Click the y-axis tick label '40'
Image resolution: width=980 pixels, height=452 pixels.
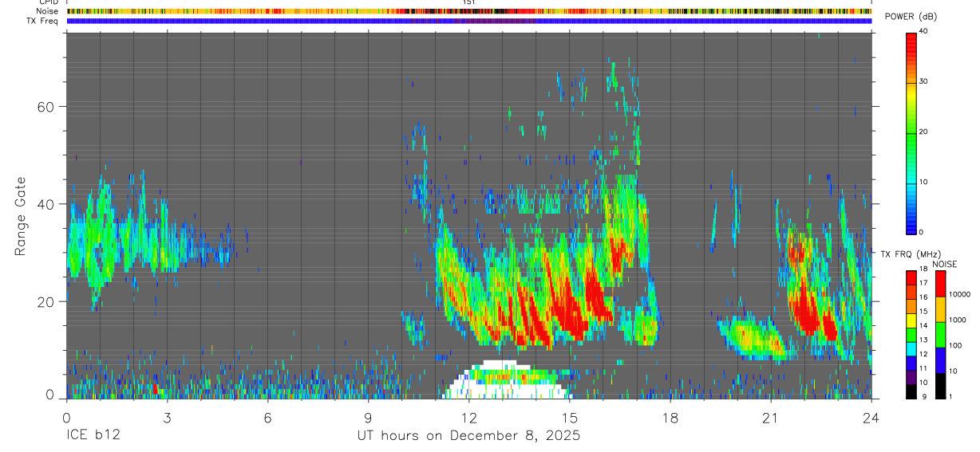[45, 204]
